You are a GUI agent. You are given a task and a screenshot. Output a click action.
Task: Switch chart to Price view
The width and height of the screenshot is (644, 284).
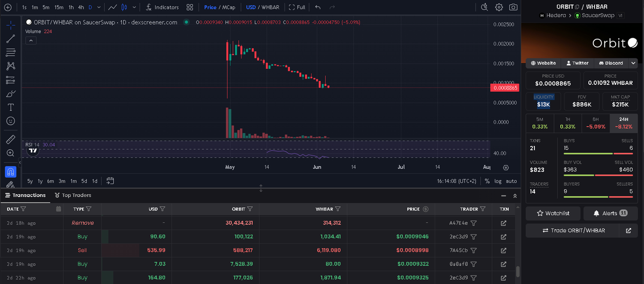tap(210, 8)
